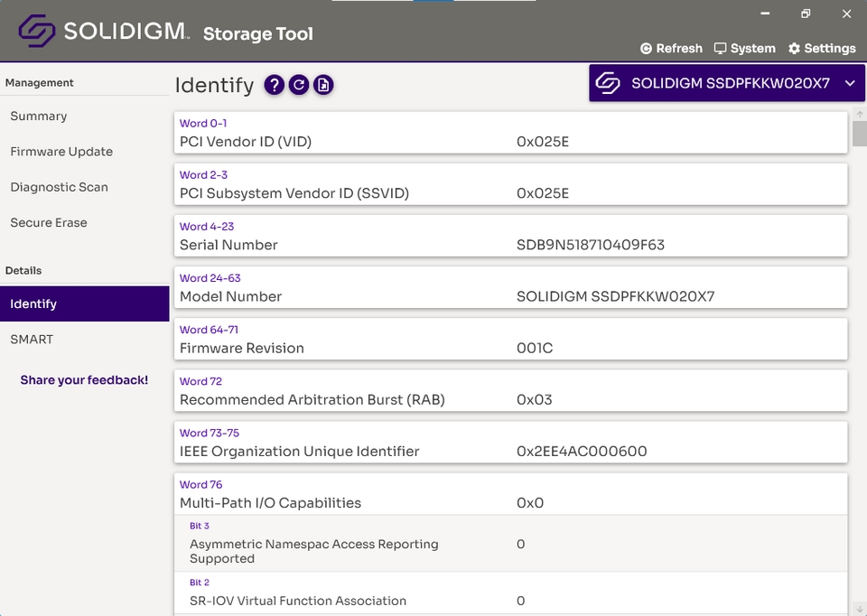Select the PCI Vendor ID value 0x025E
The image size is (867, 616).
click(x=543, y=142)
